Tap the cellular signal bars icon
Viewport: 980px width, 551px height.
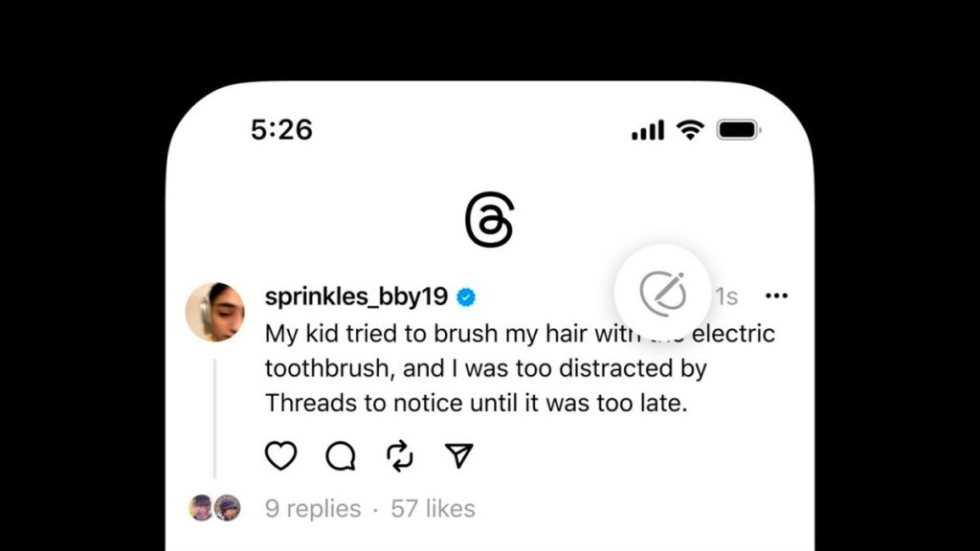[x=647, y=129]
